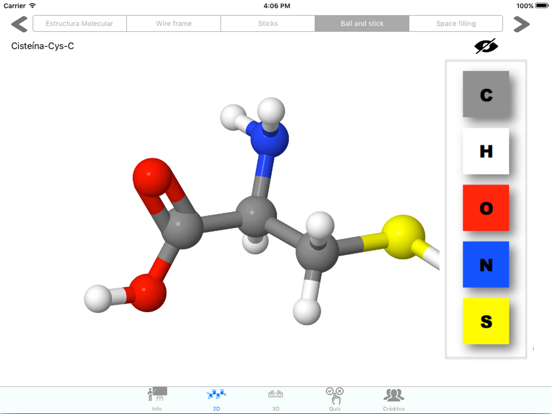Screen dimensions: 552x414
Task: Tap the carboxyl gray carbon atom
Action: point(182,230)
